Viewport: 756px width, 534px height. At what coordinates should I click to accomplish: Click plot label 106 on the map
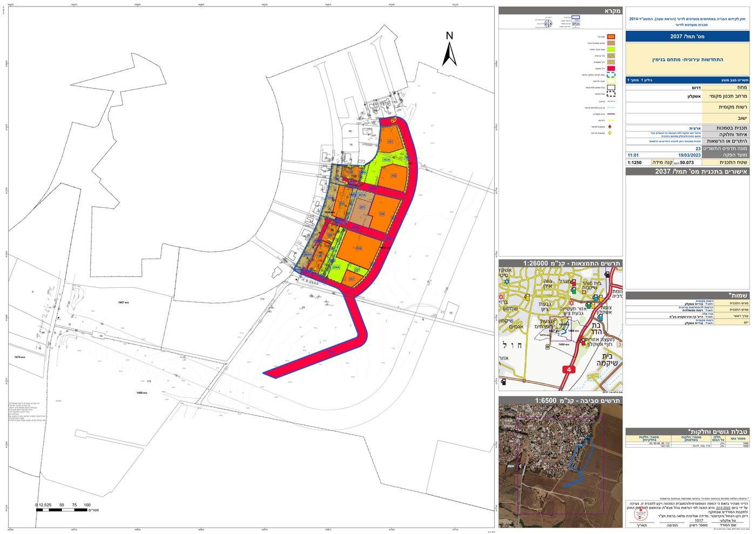(x=359, y=248)
